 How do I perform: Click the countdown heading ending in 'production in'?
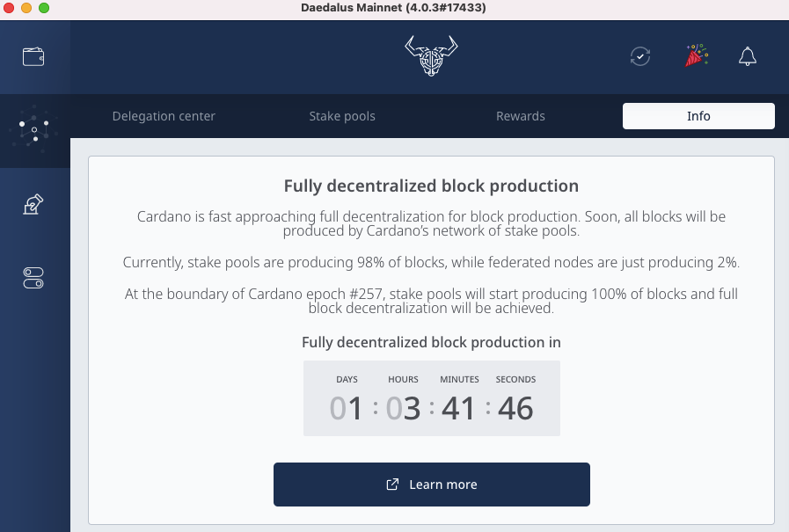(431, 342)
